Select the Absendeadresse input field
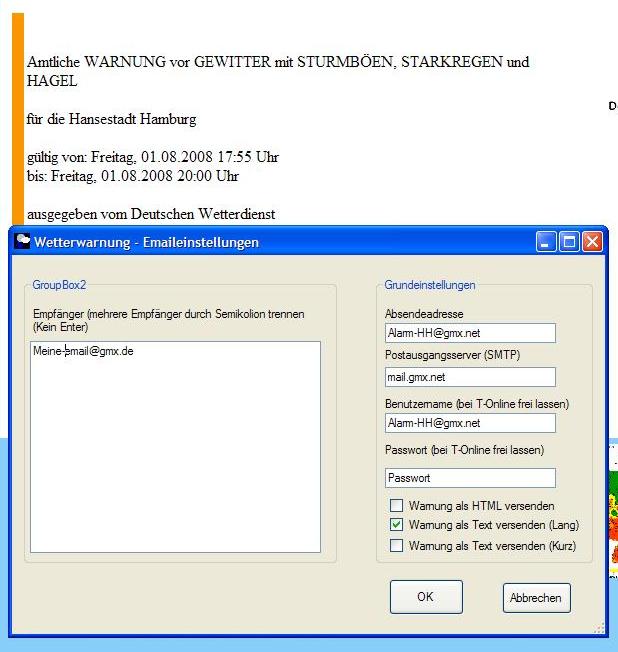The width and height of the screenshot is (618, 652). [x=469, y=333]
